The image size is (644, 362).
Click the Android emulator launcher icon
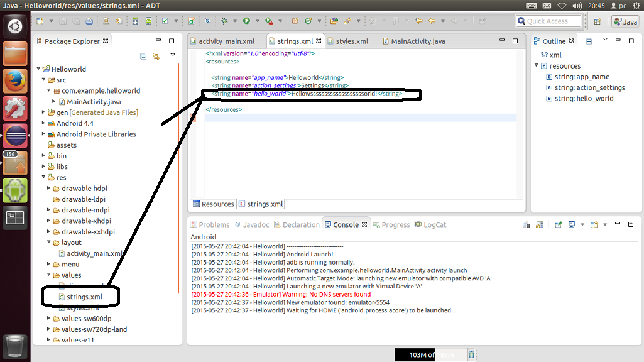[x=15, y=190]
